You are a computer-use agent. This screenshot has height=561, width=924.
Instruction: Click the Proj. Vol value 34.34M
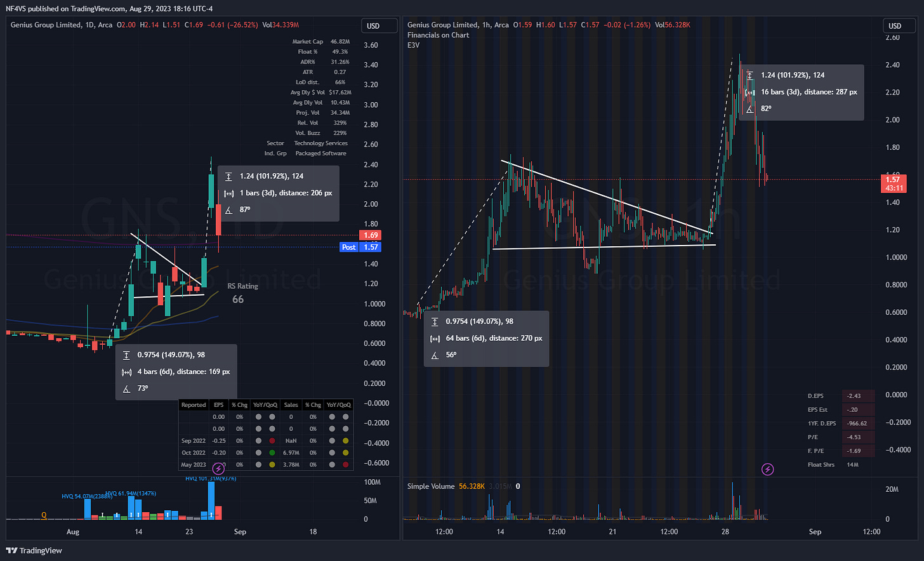[x=340, y=112]
